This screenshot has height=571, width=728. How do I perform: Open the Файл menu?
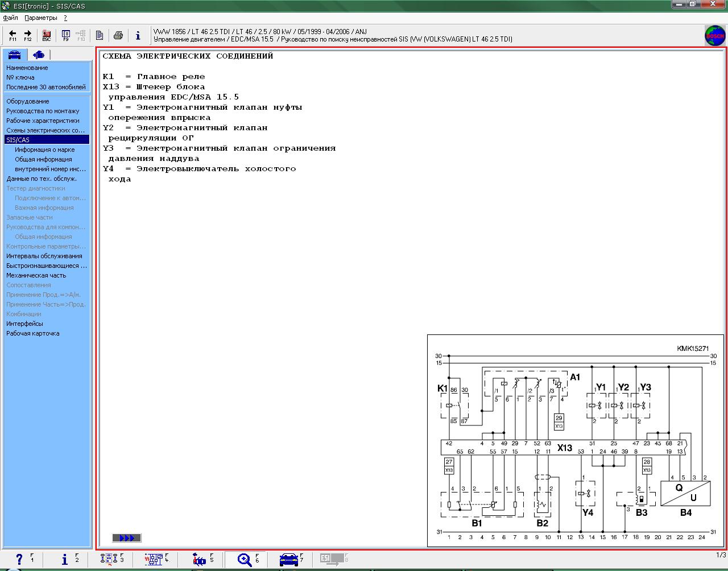click(10, 18)
